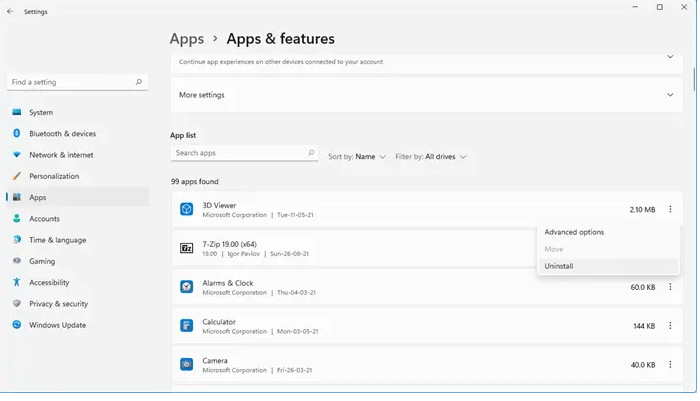Expand the Continue app experiences section chevron

[x=670, y=57]
